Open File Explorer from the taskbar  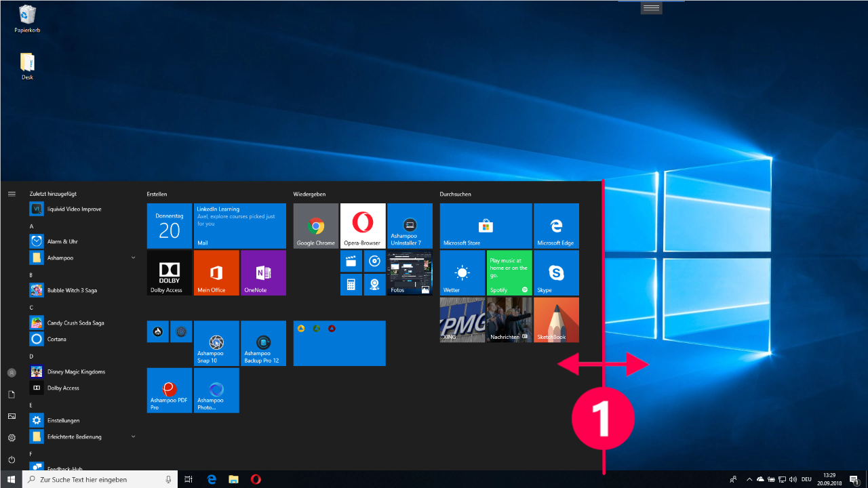click(x=233, y=479)
